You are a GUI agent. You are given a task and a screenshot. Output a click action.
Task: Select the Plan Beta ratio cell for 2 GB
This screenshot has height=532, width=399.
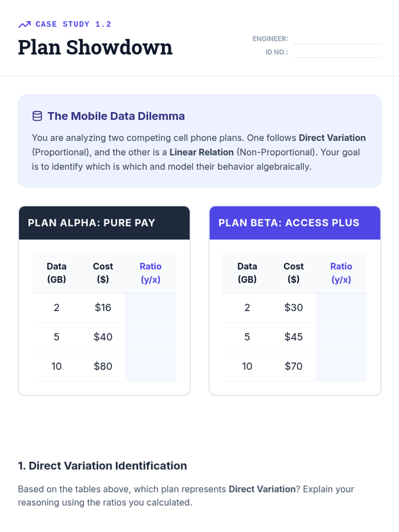[x=341, y=308]
